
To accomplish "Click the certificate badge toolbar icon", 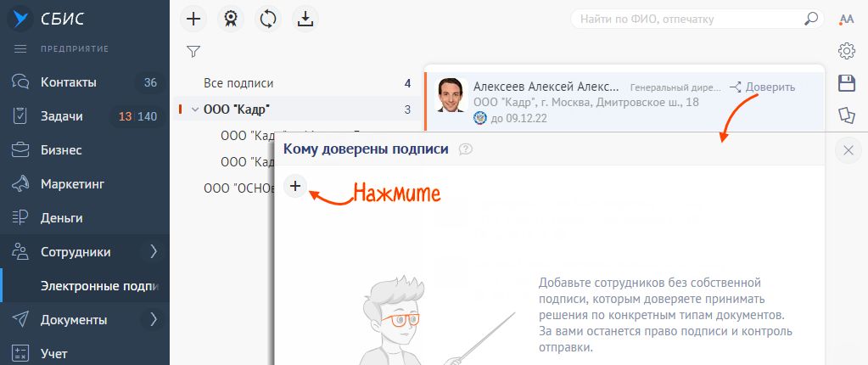I will (230, 20).
